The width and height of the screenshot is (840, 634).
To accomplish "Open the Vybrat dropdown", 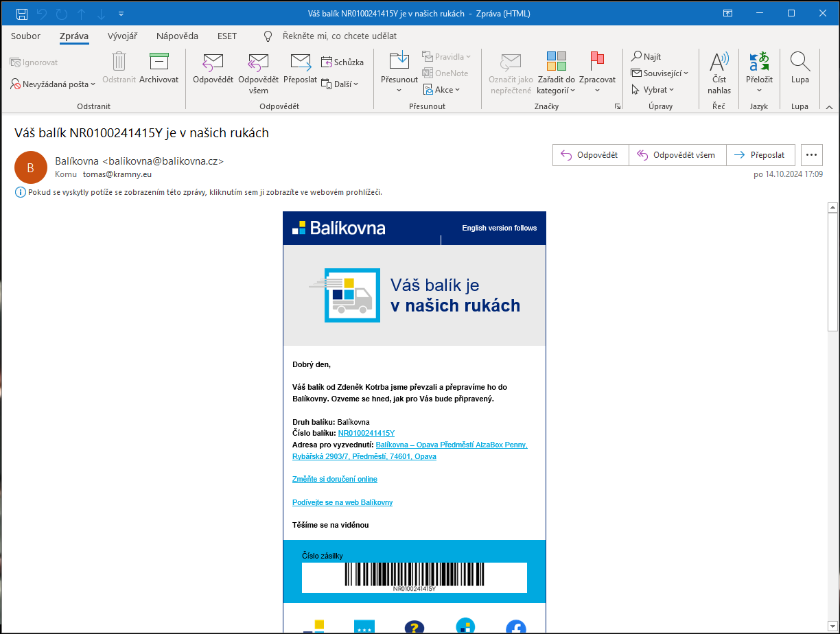I will 653,90.
